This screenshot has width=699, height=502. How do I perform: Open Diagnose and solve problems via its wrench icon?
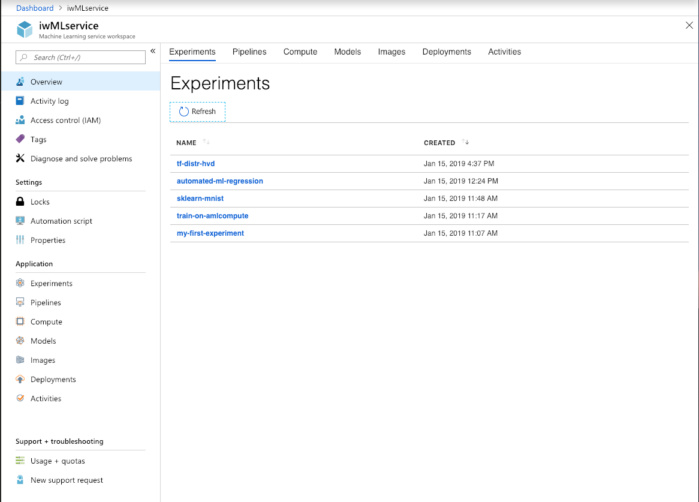point(20,158)
